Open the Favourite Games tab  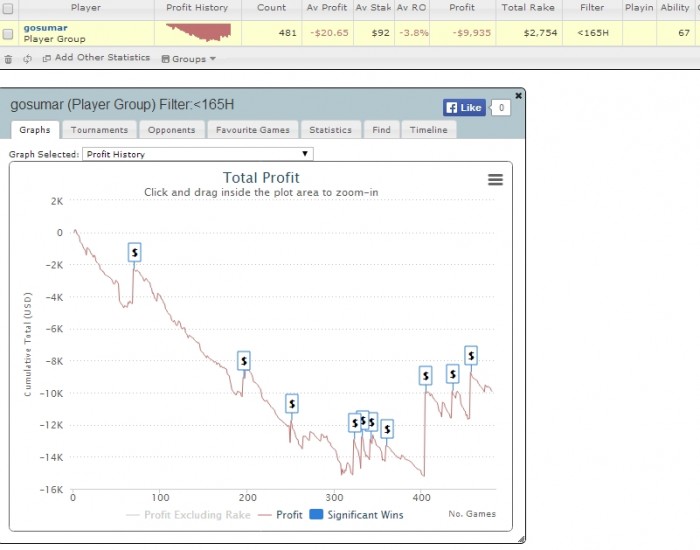click(253, 130)
